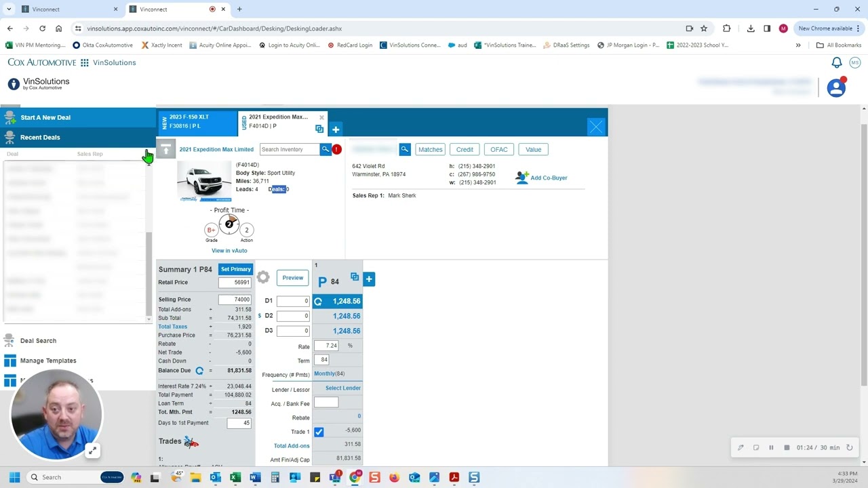Open the 2021 Expedition Max Limited link
This screenshot has width=868, height=488.
[x=216, y=149]
